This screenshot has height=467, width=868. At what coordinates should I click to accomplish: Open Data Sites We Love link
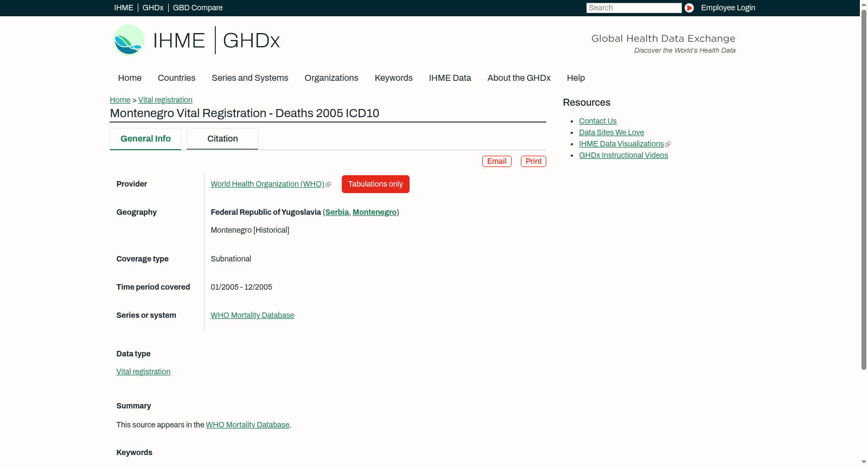click(611, 133)
